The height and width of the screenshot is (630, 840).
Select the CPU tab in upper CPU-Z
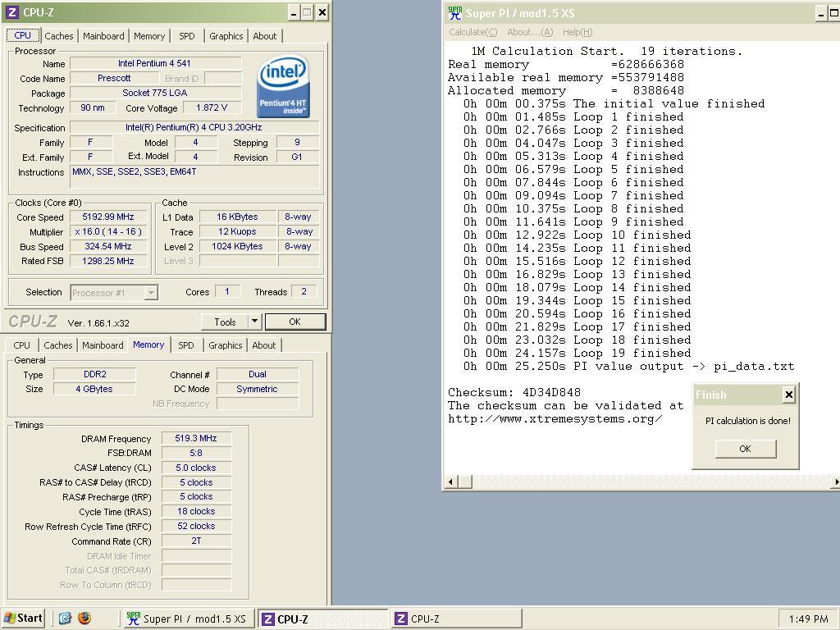click(22, 35)
